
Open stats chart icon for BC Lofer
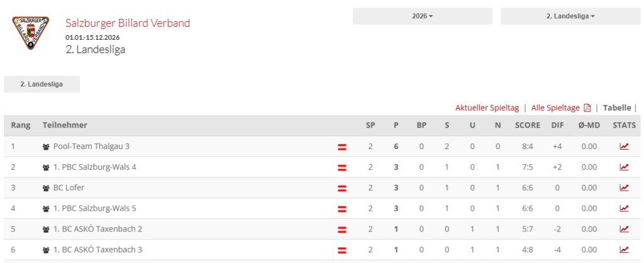click(624, 187)
